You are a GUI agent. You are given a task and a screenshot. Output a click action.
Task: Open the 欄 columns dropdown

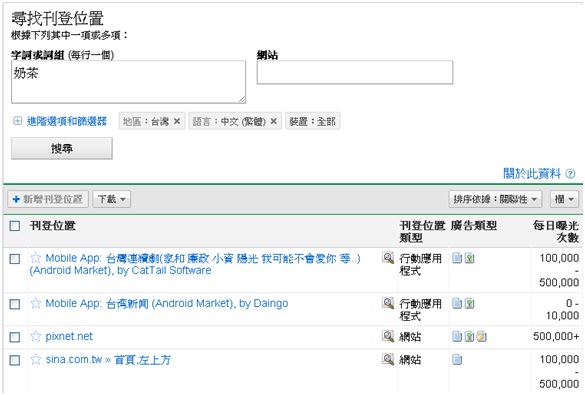click(564, 199)
